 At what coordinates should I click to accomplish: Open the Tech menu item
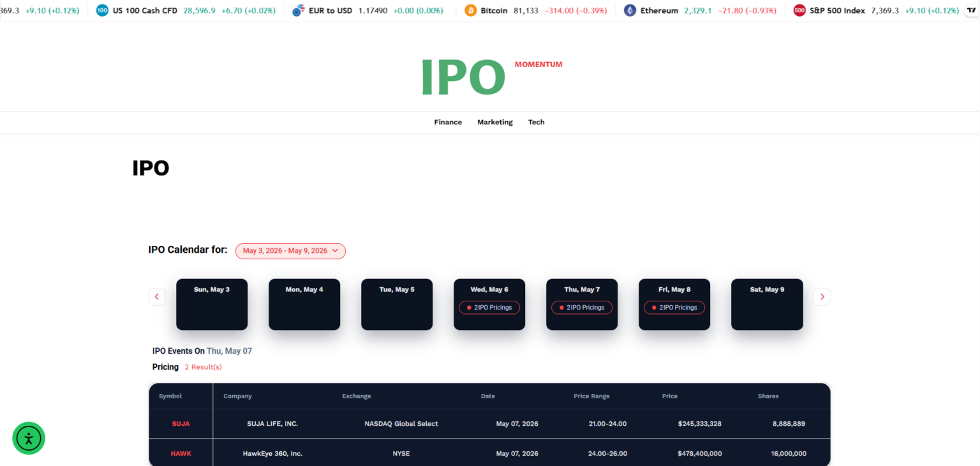[537, 122]
